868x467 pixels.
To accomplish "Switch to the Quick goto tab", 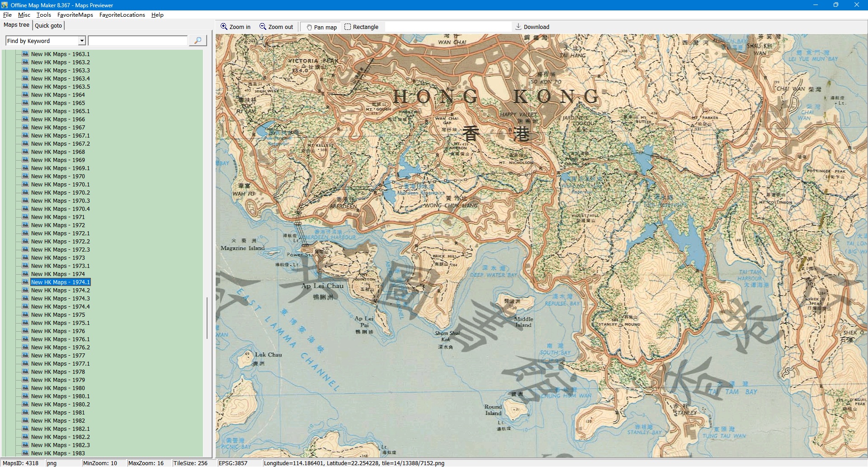I will tap(48, 25).
